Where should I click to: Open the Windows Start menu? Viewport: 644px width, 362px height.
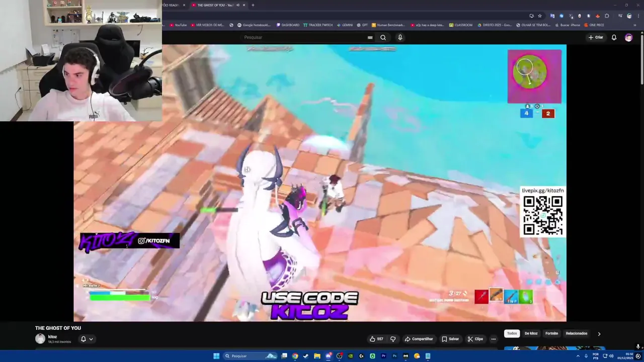click(x=216, y=356)
